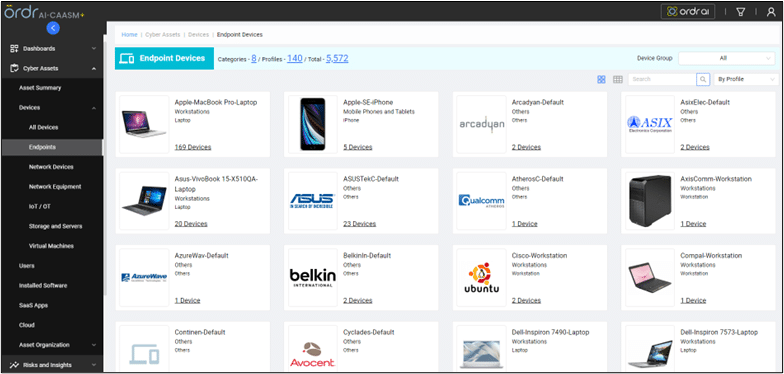Open the Ordr AI assistant button
This screenshot has width=784, height=374.
[688, 12]
